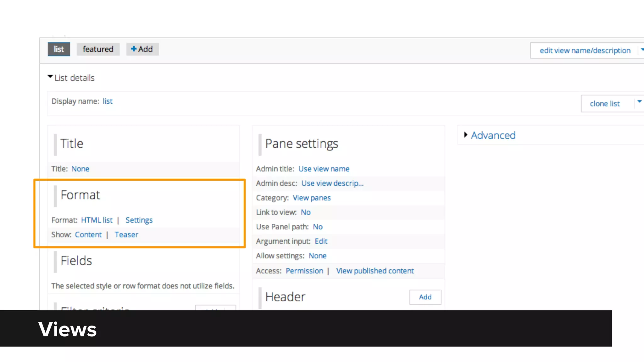The height and width of the screenshot is (362, 644).
Task: Open the clone list dropdown arrow
Action: [x=639, y=102]
